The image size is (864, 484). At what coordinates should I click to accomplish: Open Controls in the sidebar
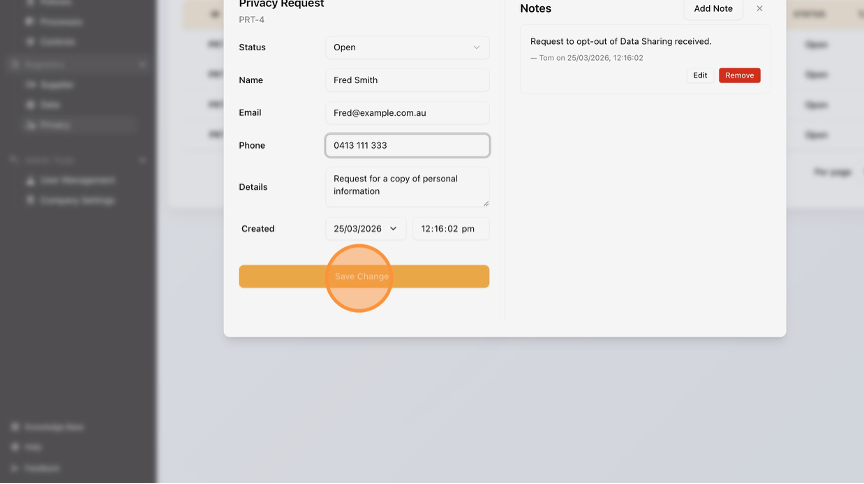pos(57,41)
